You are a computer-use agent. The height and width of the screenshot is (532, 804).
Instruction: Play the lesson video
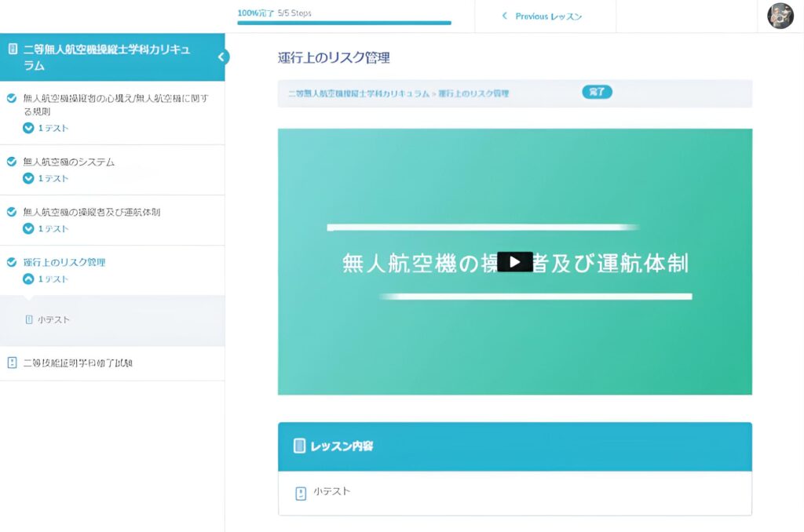tap(514, 261)
